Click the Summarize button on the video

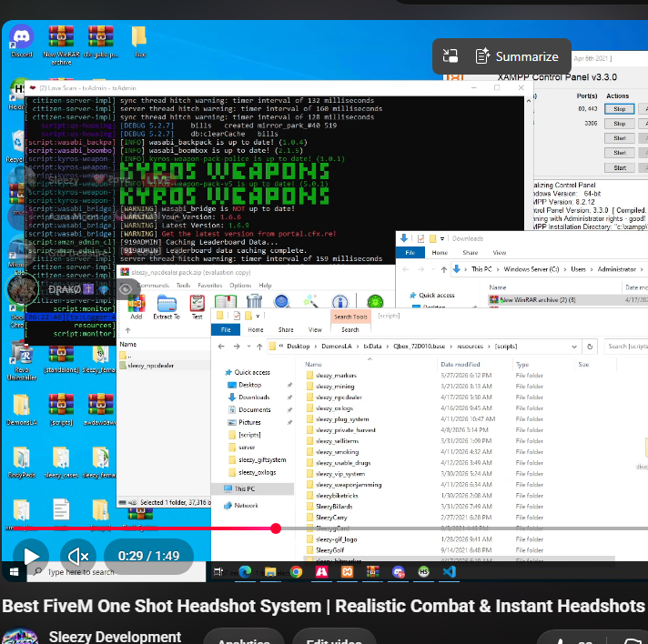pyautogui.click(x=517, y=56)
